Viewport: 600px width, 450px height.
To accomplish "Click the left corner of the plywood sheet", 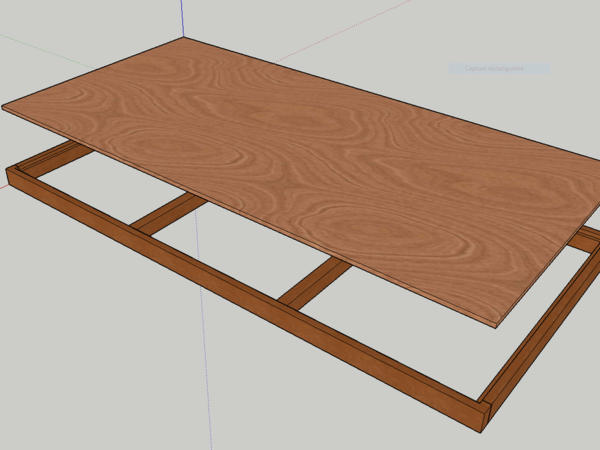I will tap(5, 106).
